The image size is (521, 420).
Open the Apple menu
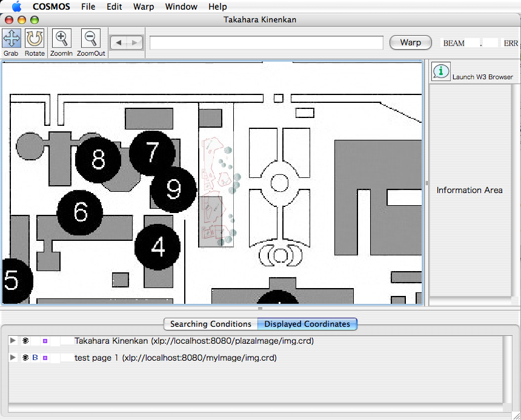(x=16, y=6)
